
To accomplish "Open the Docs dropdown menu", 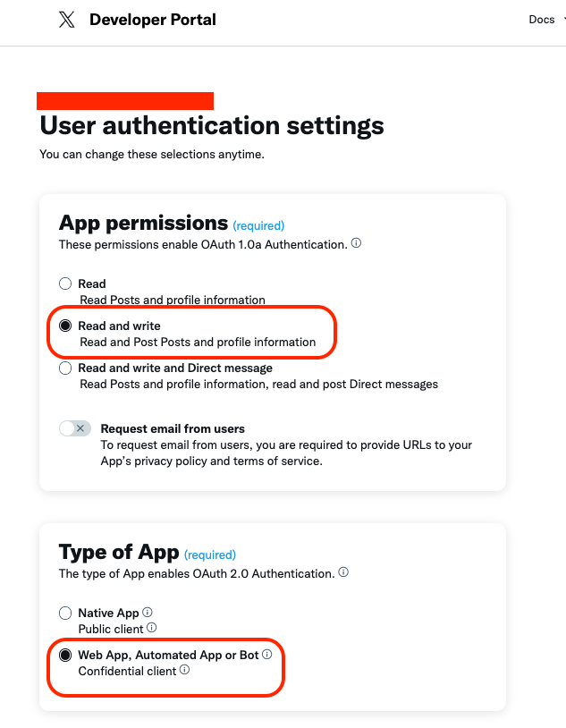I will 546,20.
